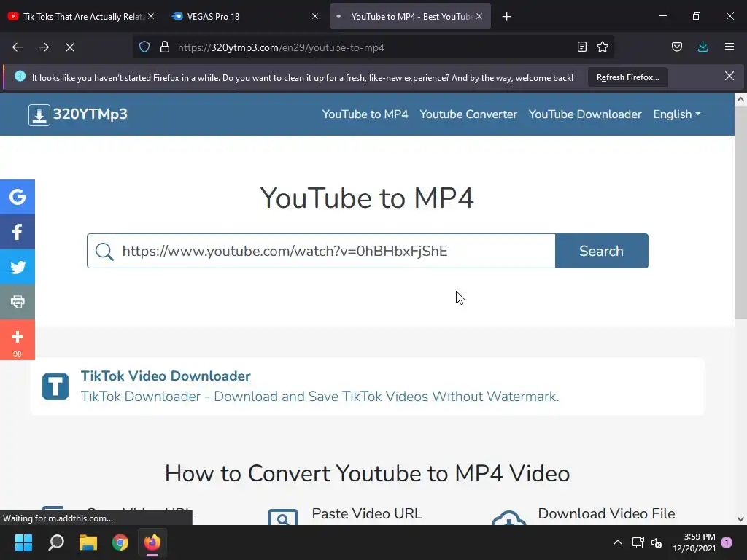Viewport: 747px width, 560px height.
Task: Click the taskbar clock and date
Action: [694, 542]
